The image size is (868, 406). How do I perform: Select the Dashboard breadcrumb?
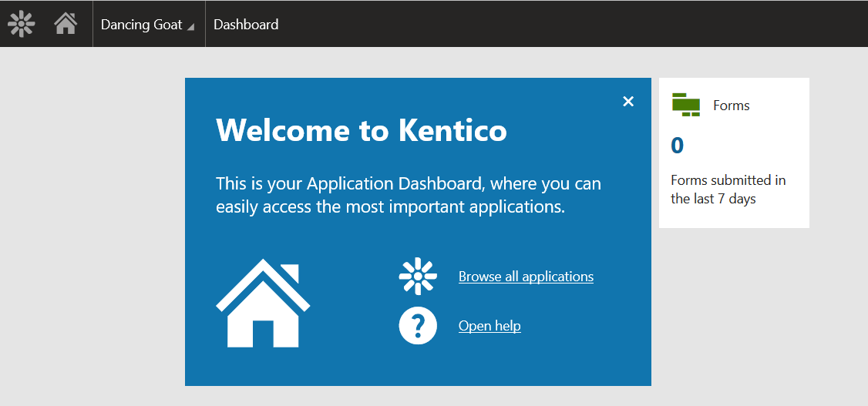[246, 25]
